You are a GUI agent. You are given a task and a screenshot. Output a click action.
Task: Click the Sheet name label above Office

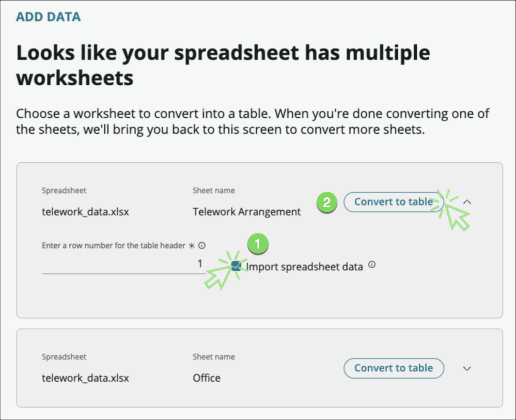(x=213, y=357)
